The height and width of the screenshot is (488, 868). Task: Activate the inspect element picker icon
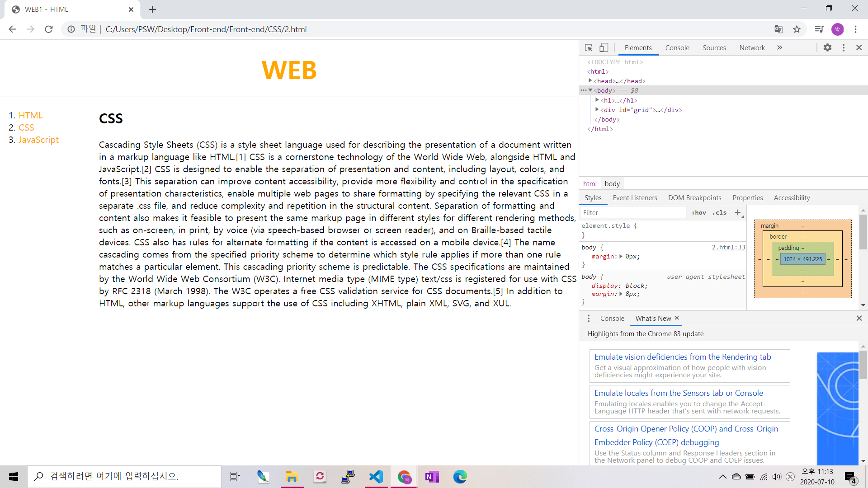588,47
